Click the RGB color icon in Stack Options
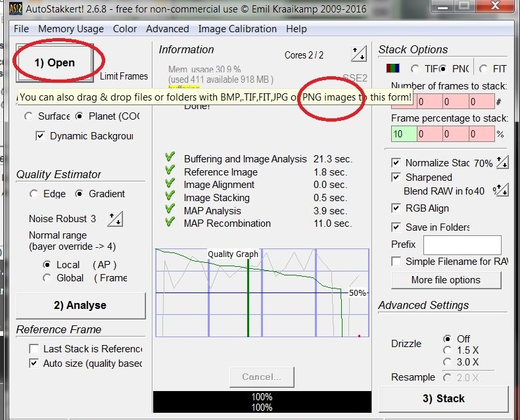520x420 pixels. (x=392, y=69)
